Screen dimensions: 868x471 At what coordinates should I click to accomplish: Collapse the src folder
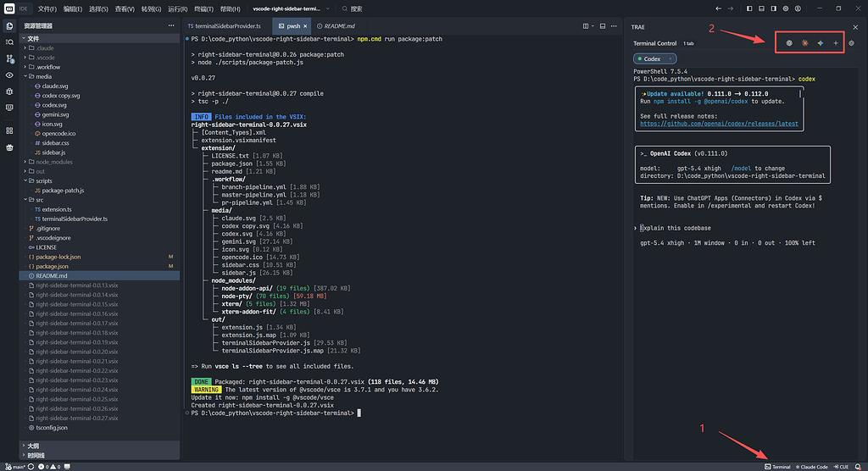(39, 200)
